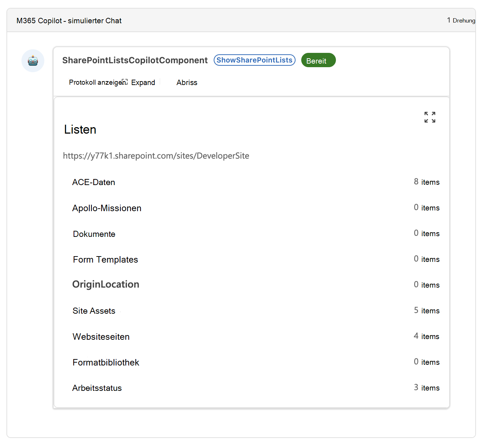The width and height of the screenshot is (486, 448).
Task: Click the green Bereit status badge
Action: pos(318,60)
